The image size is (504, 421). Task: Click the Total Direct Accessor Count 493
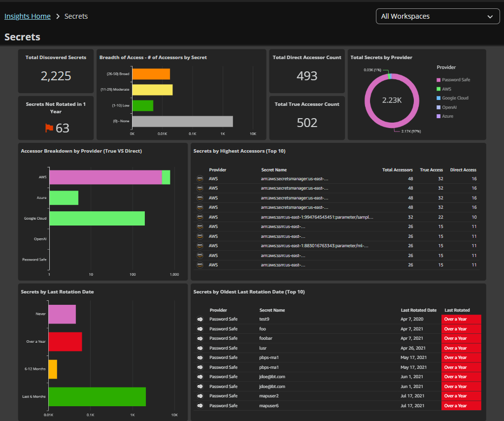(x=307, y=76)
